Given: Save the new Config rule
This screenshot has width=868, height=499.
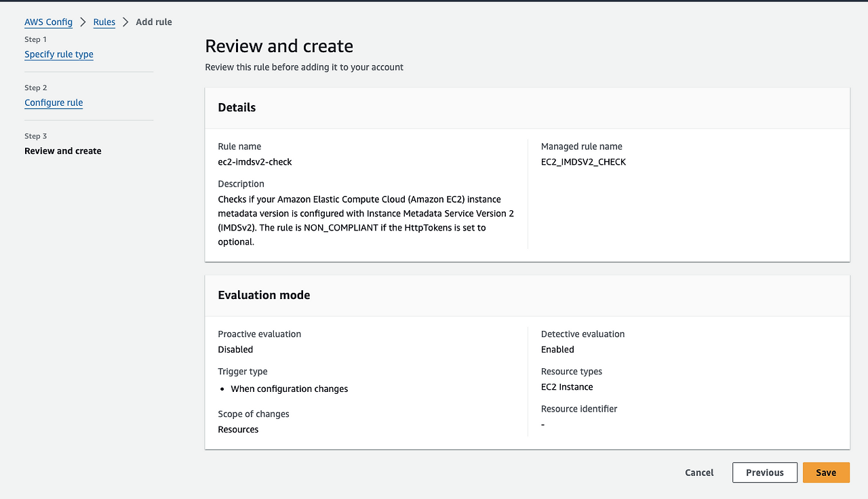Looking at the screenshot, I should click(x=825, y=473).
